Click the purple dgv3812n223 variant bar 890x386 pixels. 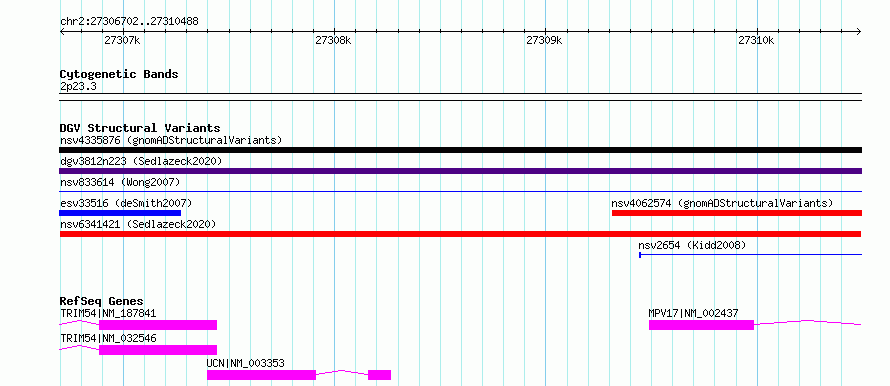pos(460,171)
